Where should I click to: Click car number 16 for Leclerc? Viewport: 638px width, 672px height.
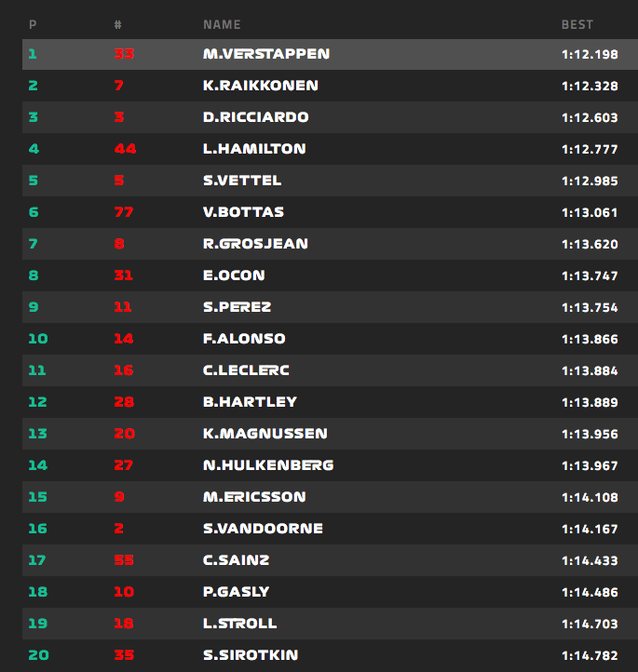click(x=124, y=370)
